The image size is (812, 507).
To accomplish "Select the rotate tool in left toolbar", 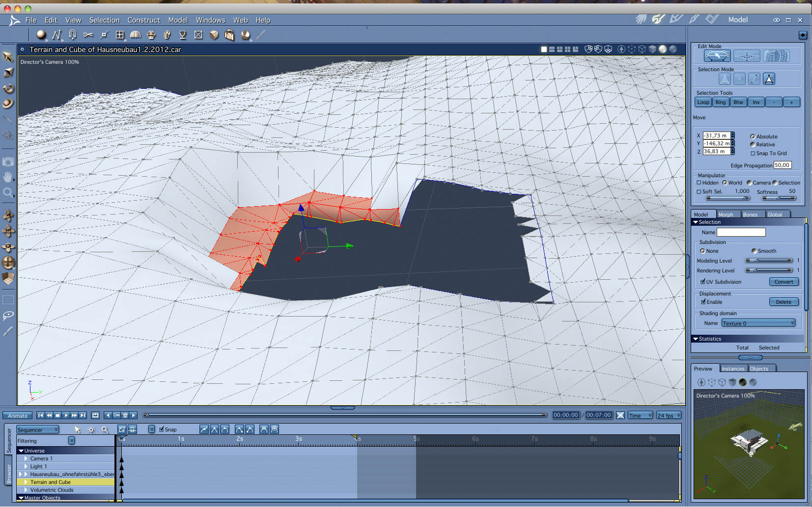I will (x=8, y=89).
